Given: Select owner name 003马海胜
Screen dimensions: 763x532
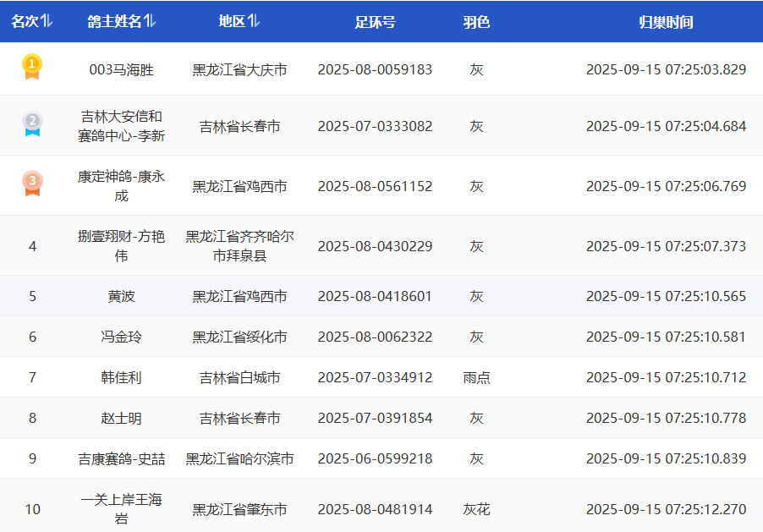Looking at the screenshot, I should (x=121, y=69).
